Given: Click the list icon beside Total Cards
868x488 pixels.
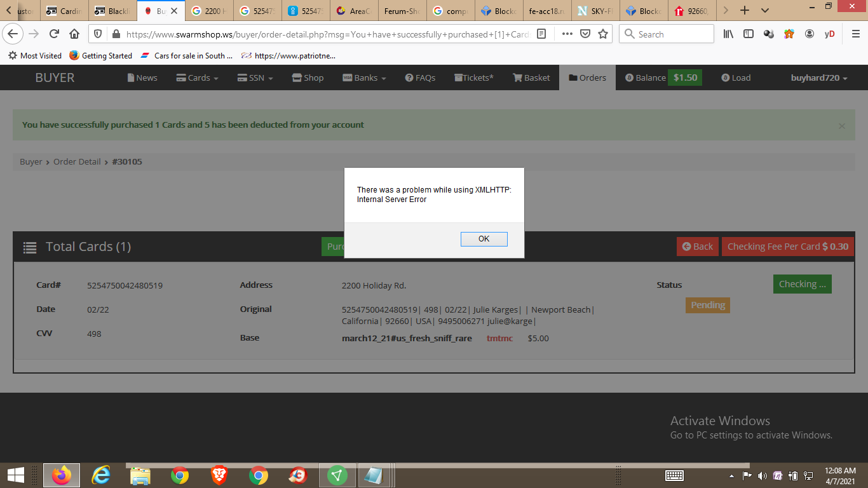Looking at the screenshot, I should pyautogui.click(x=29, y=247).
